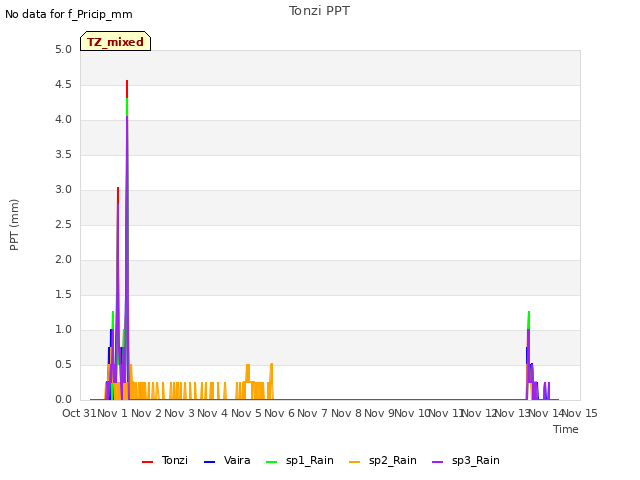Click the 1.5 y-axis tick label
Image resolution: width=640 pixels, height=480 pixels.
point(63,295)
